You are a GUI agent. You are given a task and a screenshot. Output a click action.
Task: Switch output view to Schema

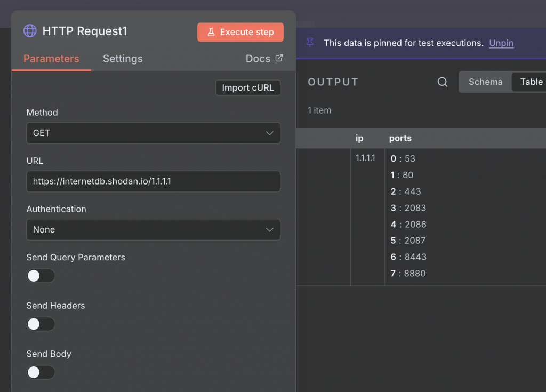tap(485, 82)
